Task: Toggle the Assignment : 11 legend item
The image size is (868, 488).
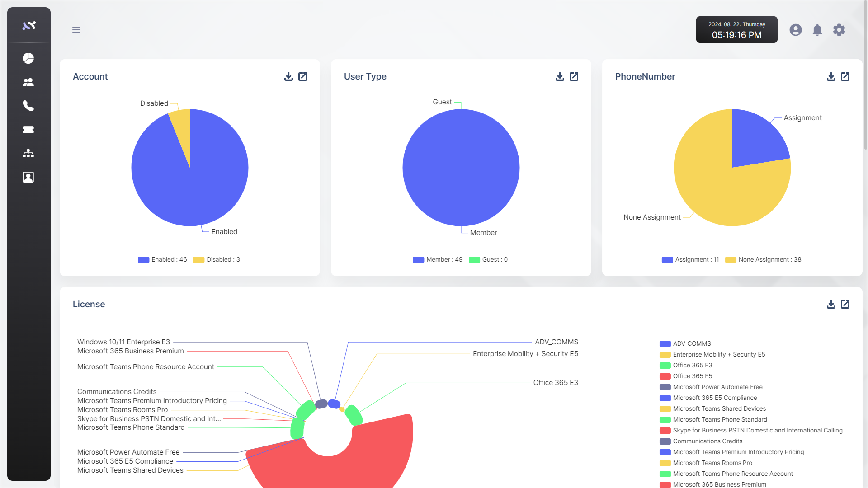Action: coord(690,260)
